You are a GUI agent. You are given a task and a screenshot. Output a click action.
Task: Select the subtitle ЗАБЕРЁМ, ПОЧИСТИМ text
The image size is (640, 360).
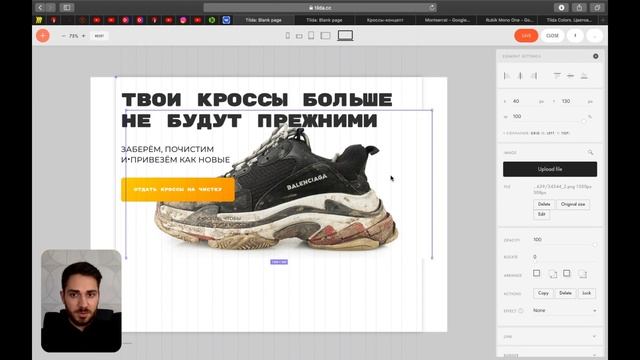167,149
